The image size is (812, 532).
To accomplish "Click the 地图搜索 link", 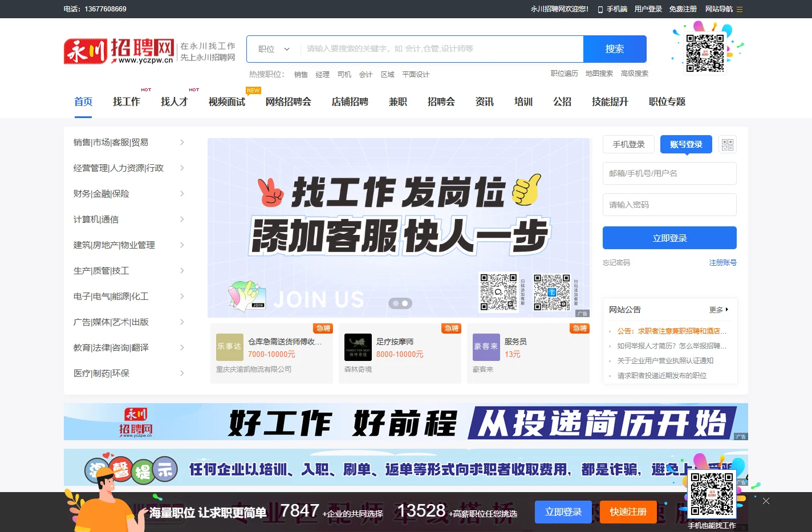I will tap(599, 74).
